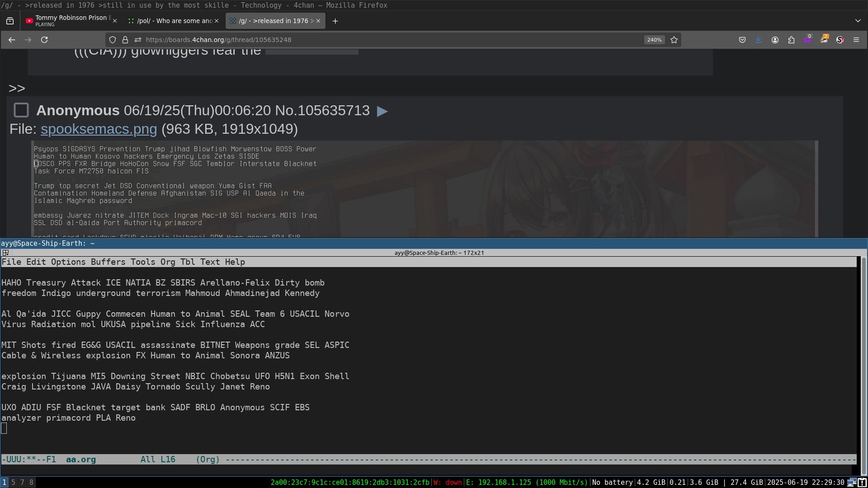
Task: Click the network tray icon in status bar
Action: point(852,482)
